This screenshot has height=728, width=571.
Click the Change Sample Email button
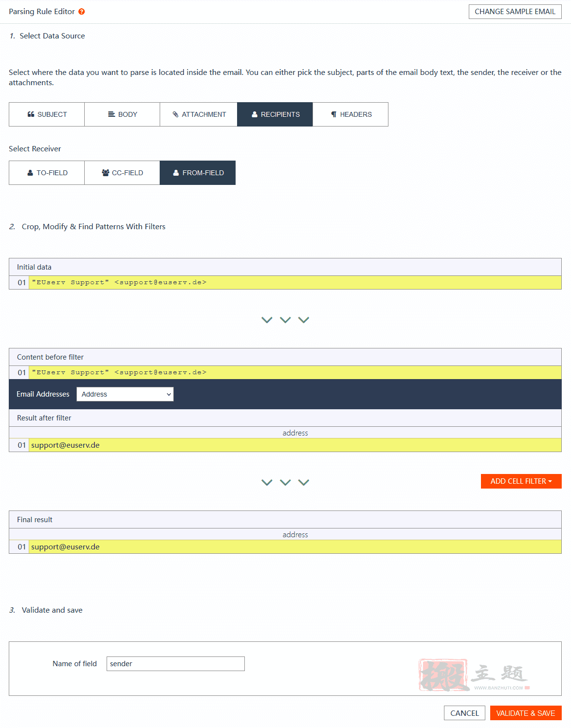pos(515,12)
